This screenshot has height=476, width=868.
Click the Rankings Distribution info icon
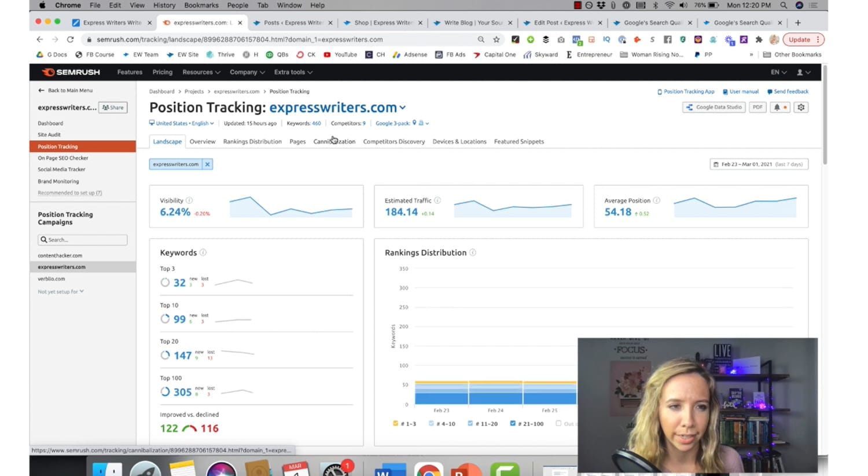pyautogui.click(x=473, y=252)
